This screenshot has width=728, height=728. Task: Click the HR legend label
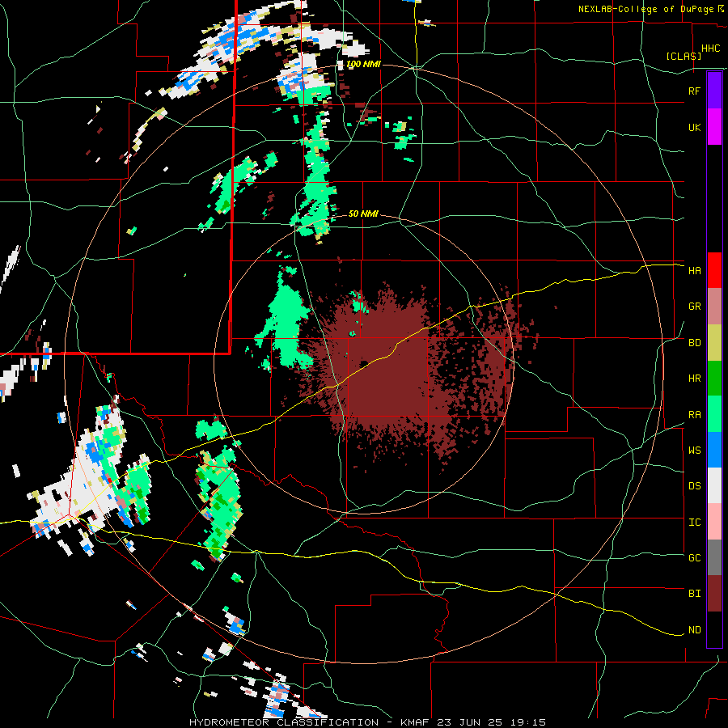[694, 379]
